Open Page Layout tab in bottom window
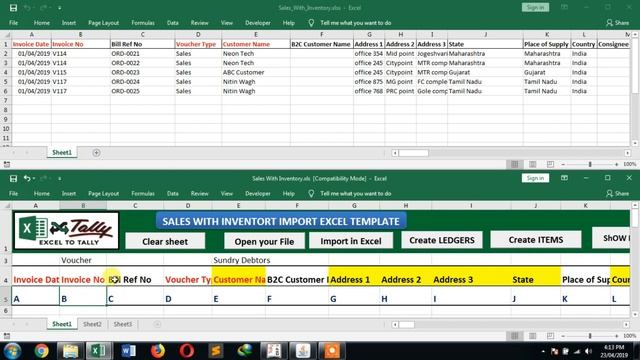This screenshot has width=640, height=360. (103, 193)
